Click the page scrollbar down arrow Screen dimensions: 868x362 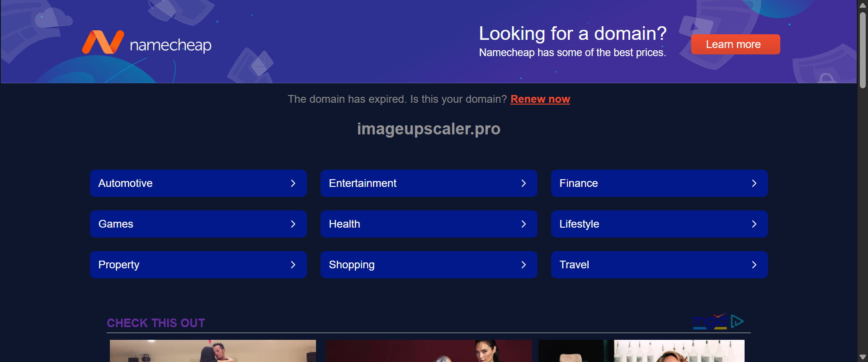(863, 357)
